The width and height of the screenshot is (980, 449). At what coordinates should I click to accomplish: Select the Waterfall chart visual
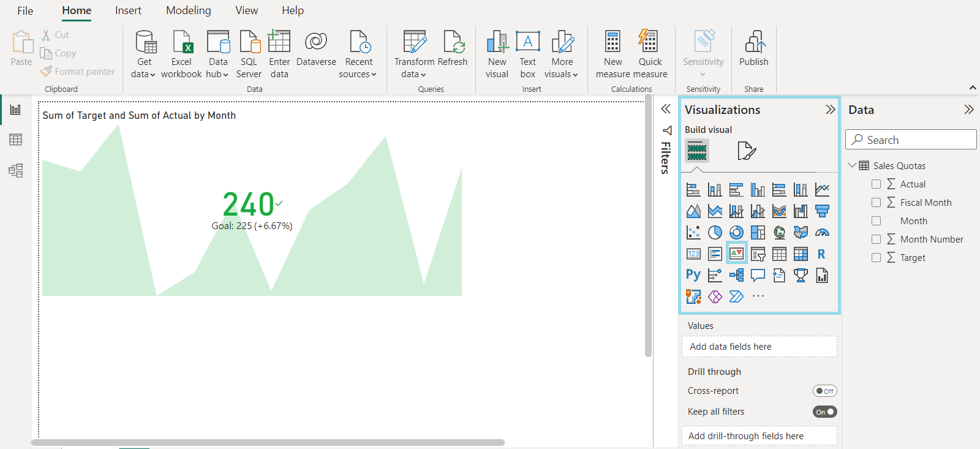pos(801,211)
